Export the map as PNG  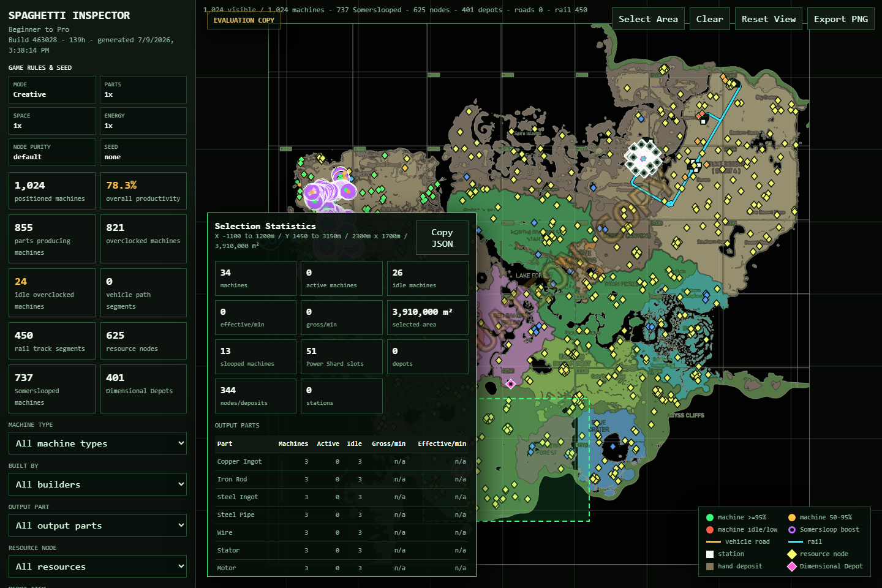[x=840, y=19]
